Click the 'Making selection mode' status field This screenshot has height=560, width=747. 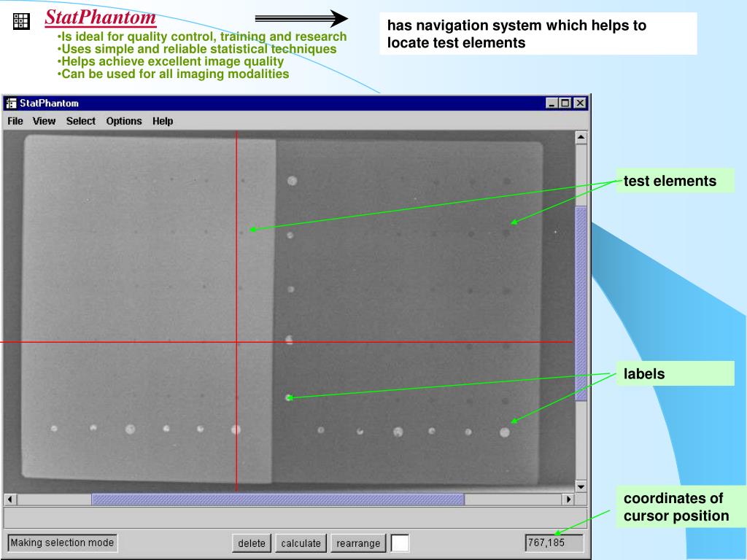[x=63, y=542]
